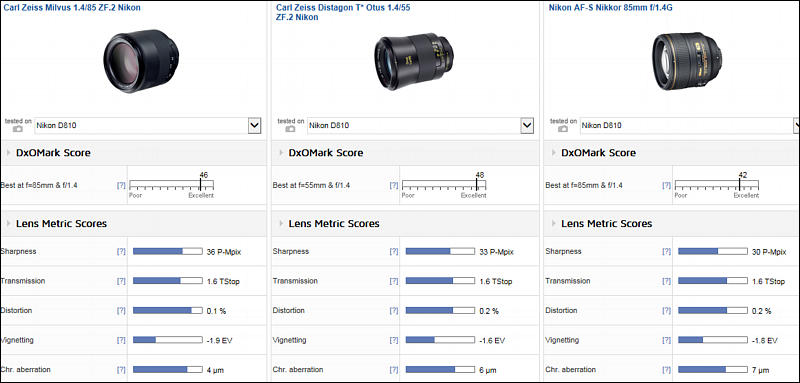Click the Distortion bar reading 0.1 %

click(x=167, y=311)
